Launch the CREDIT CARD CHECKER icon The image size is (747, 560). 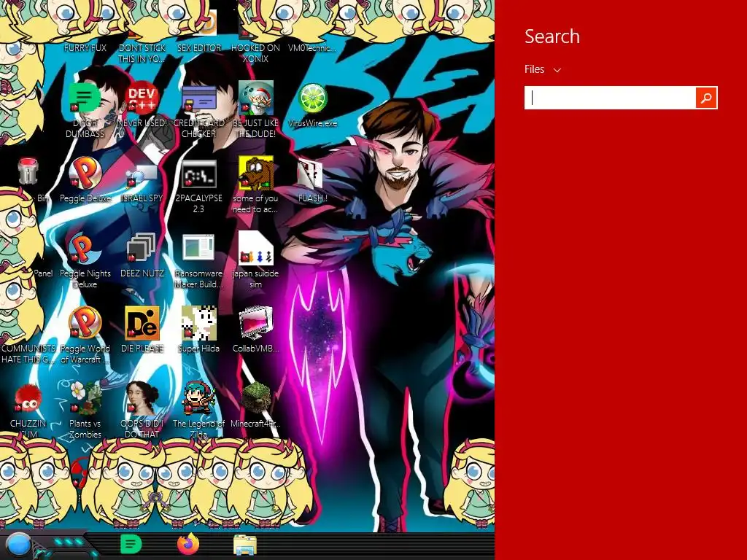(199, 98)
